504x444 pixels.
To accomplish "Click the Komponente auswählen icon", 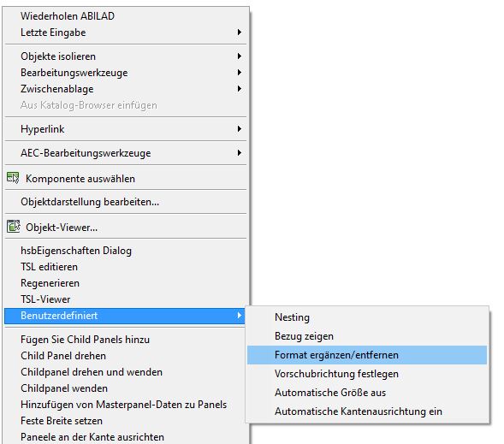I will [x=13, y=178].
